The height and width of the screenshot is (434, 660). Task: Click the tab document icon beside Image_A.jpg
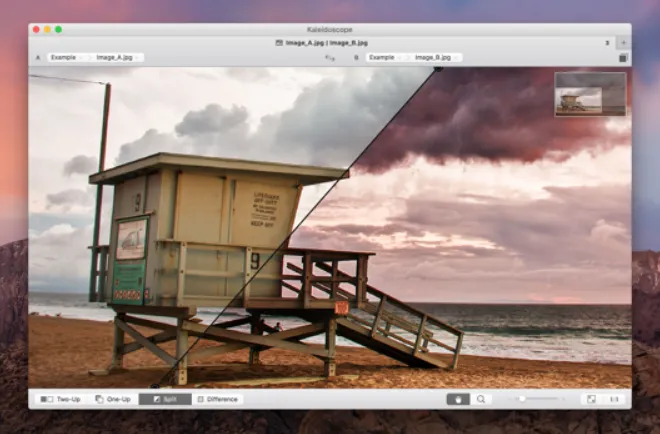click(279, 43)
